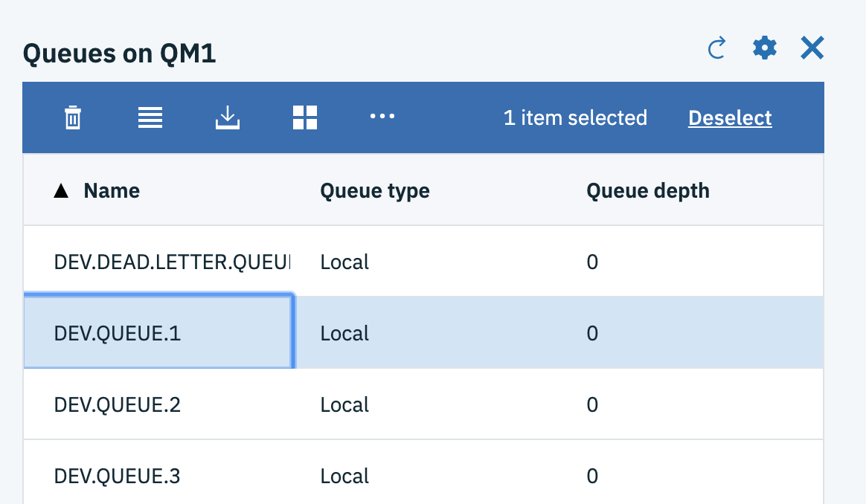The image size is (866, 504).
Task: Select the DEV.QUEUE.3 queue name
Action: pos(118,476)
